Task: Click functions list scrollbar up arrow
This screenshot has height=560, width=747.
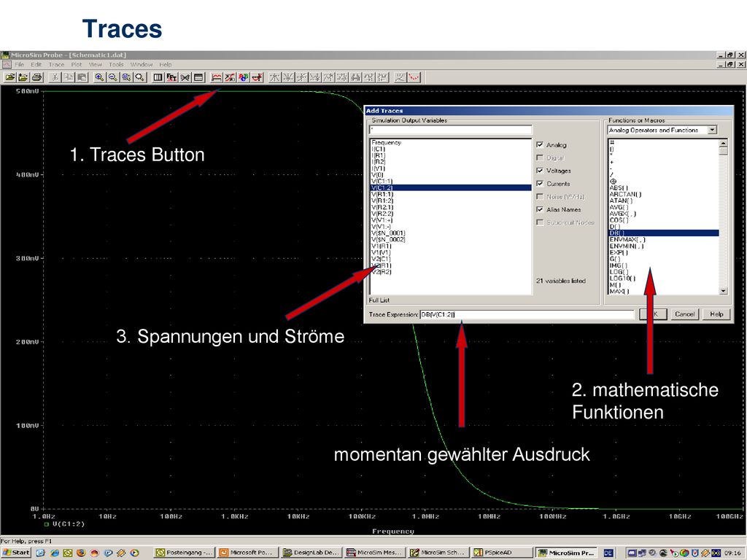Action: point(723,143)
